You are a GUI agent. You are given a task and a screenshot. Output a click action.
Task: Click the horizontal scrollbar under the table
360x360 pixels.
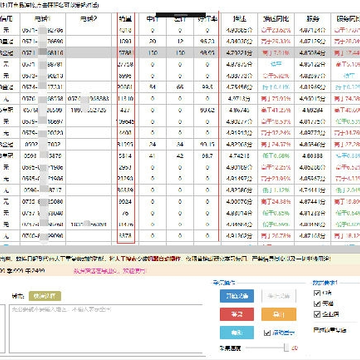pyautogui.click(x=180, y=250)
